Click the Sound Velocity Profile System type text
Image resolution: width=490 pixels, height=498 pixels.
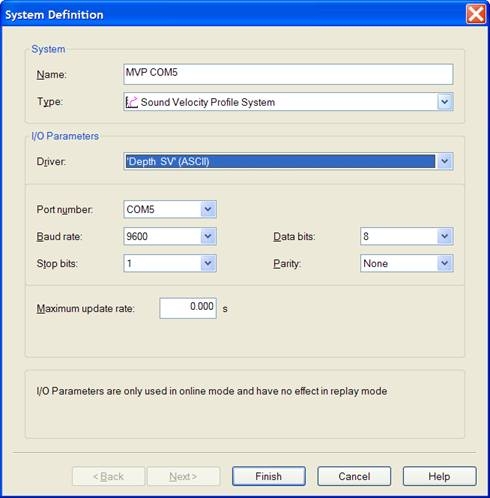[208, 102]
